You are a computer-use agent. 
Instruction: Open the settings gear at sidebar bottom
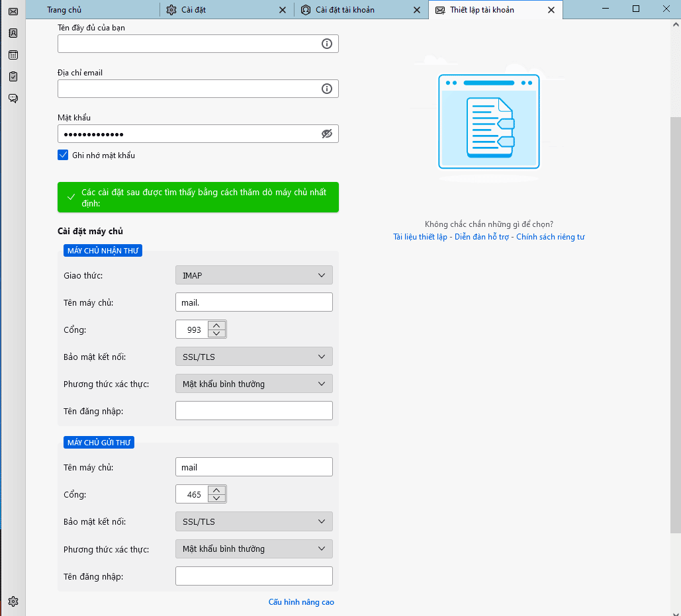point(13,601)
